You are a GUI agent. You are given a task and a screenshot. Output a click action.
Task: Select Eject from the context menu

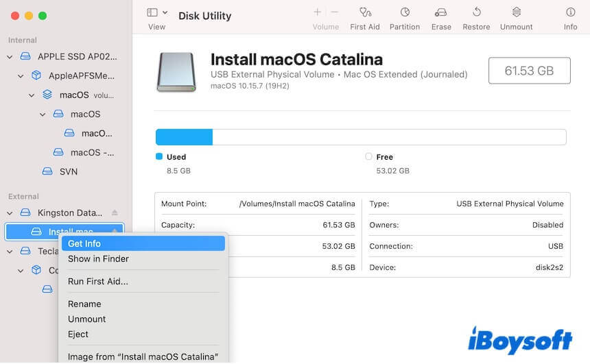point(78,335)
